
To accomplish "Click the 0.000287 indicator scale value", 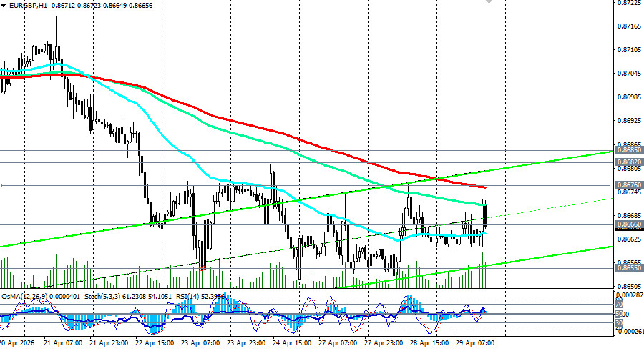I will 630,295.
